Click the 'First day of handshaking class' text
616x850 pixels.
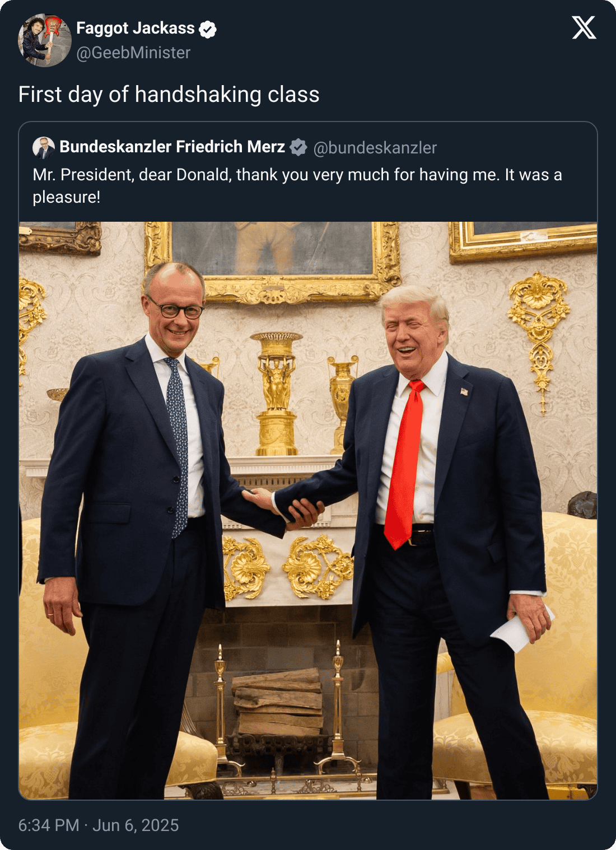click(169, 94)
